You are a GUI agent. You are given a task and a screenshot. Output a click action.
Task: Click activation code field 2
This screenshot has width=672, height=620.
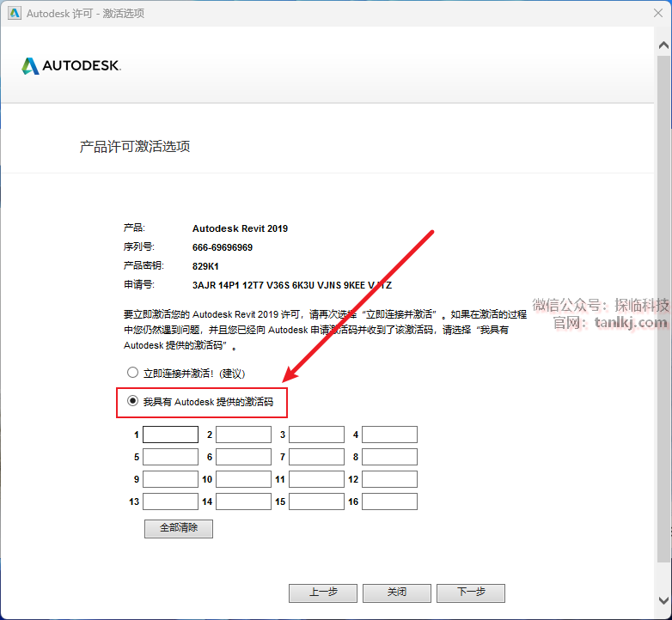[x=243, y=435]
